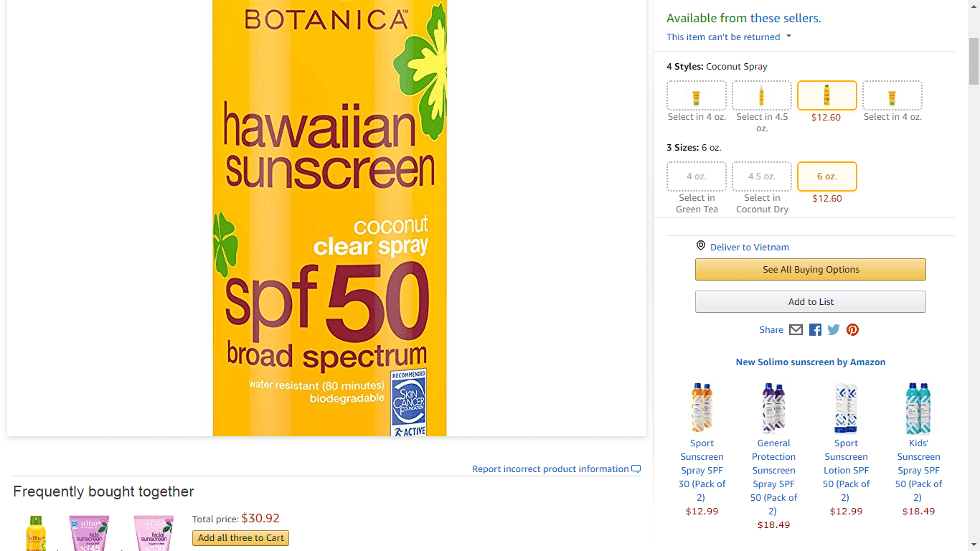Select the 6 oz. size option
Screen dimensions: 980x551
pos(826,176)
